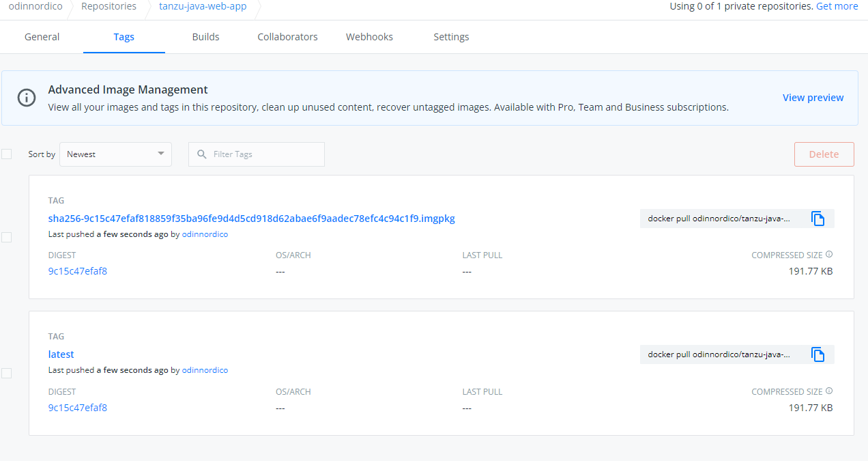
Task: Click the info icon beside sha256 tag's Compressed Size
Action: pos(829,255)
